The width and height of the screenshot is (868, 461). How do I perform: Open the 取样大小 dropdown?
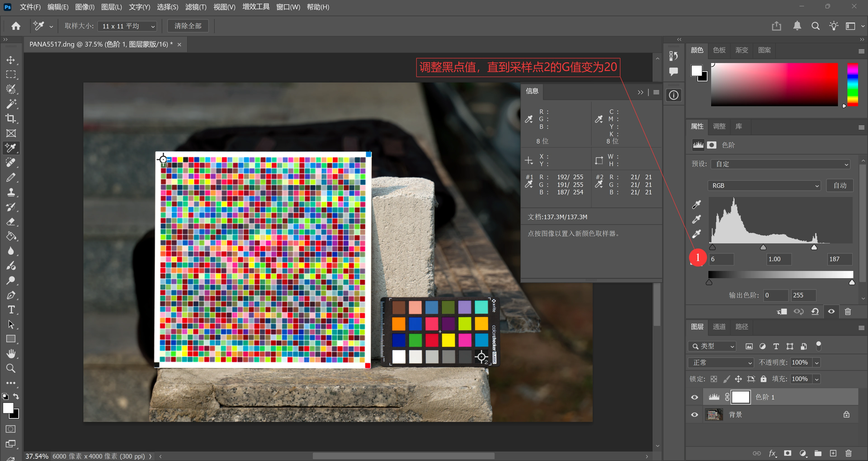point(128,26)
